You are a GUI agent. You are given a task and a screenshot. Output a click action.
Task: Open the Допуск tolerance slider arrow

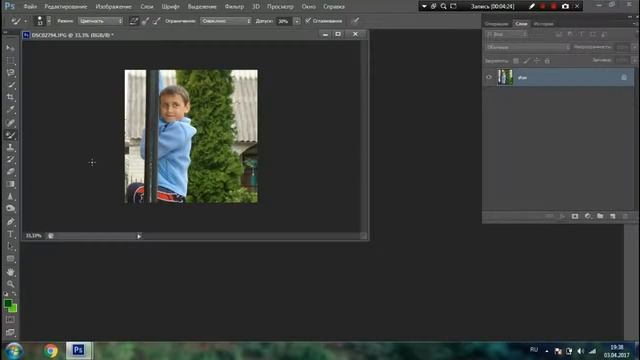click(297, 21)
